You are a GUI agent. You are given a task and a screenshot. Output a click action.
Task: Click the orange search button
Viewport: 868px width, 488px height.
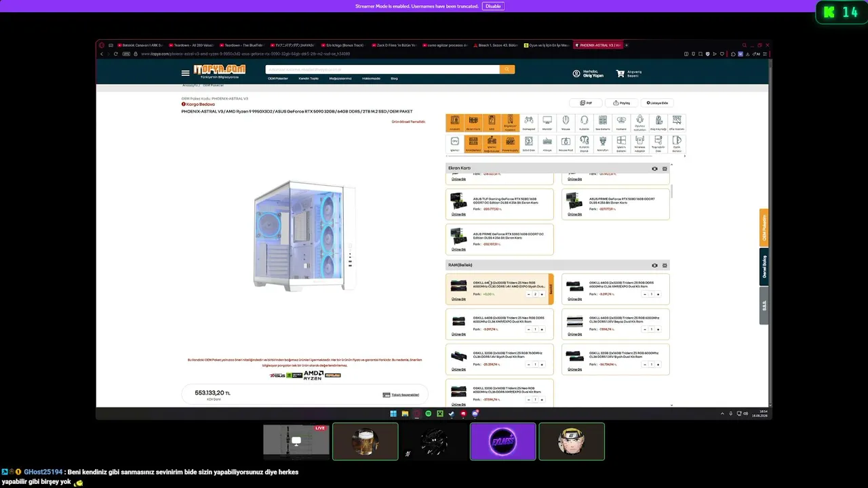507,69
